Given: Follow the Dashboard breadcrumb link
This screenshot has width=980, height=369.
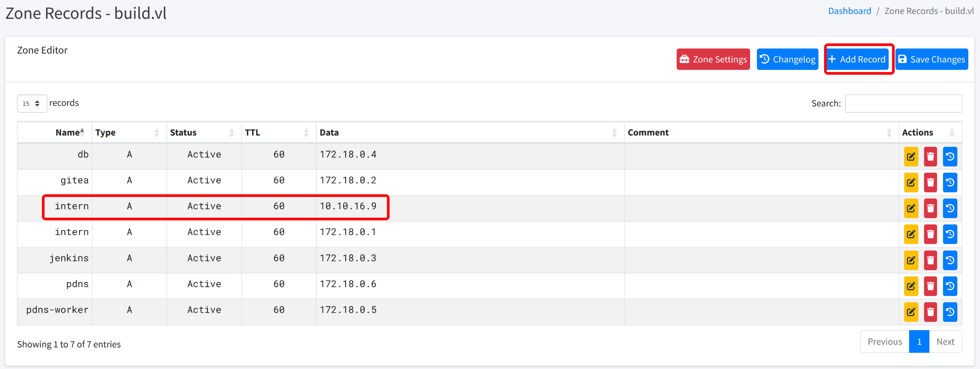Looking at the screenshot, I should [x=849, y=11].
